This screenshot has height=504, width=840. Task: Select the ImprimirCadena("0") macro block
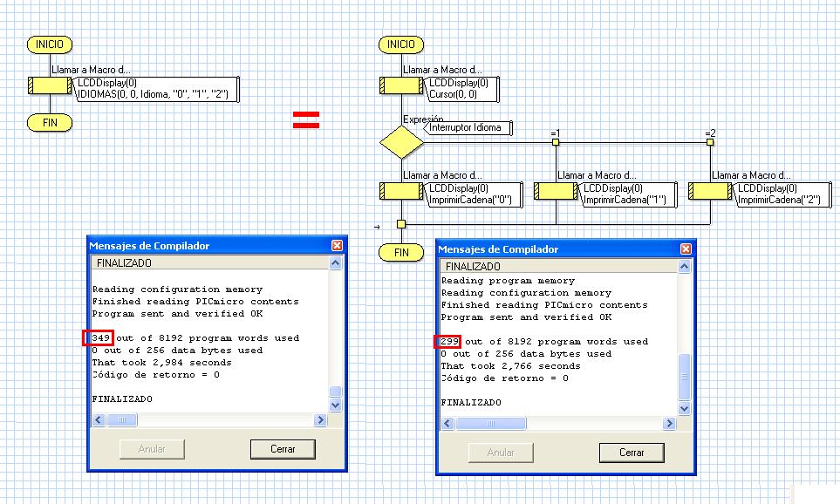coord(401,191)
